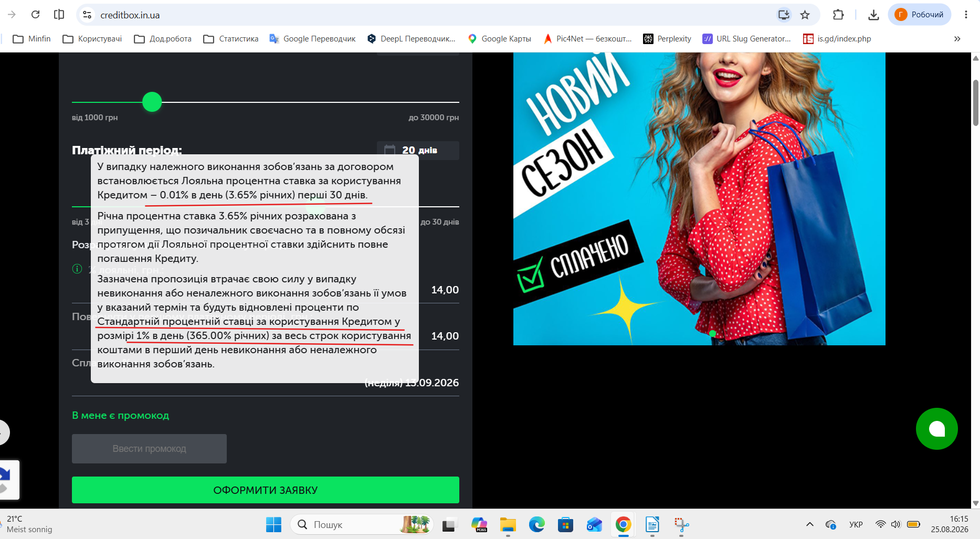Click the Новий сезон promo banner

pyautogui.click(x=699, y=198)
